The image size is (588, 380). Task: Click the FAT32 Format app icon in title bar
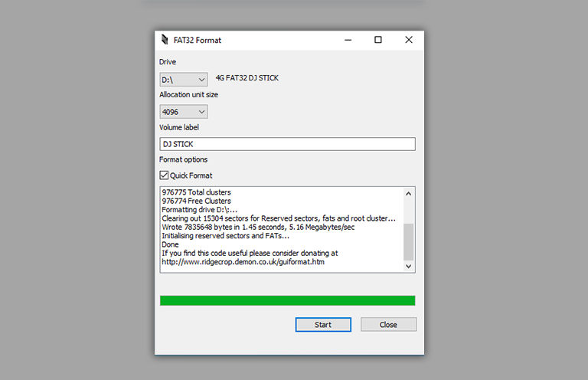coord(165,40)
